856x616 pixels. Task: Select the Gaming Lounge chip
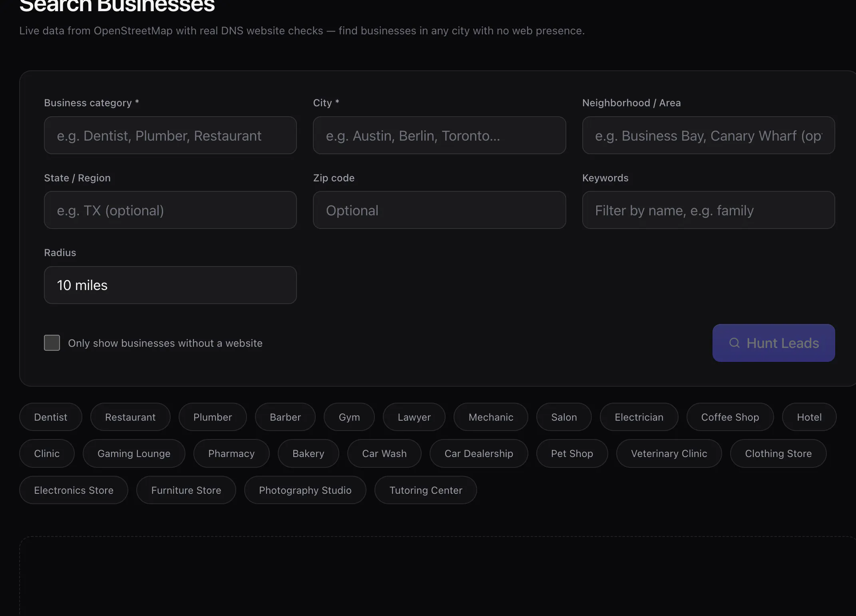(x=134, y=453)
